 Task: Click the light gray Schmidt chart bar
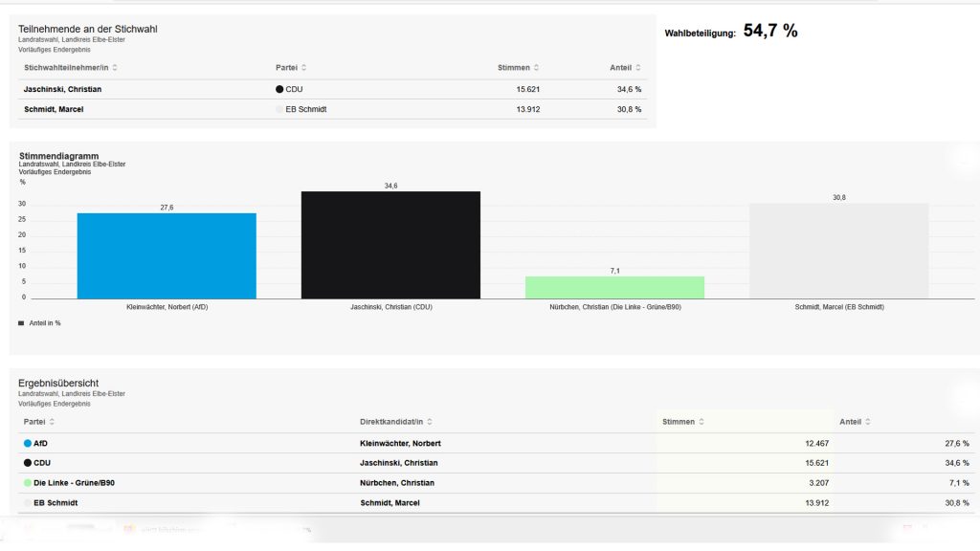coord(838,251)
